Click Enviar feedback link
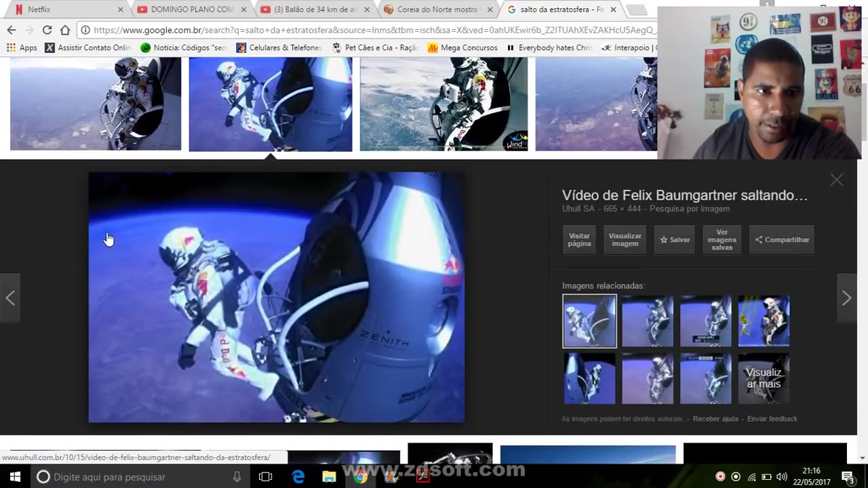The height and width of the screenshot is (488, 868). pyautogui.click(x=772, y=419)
